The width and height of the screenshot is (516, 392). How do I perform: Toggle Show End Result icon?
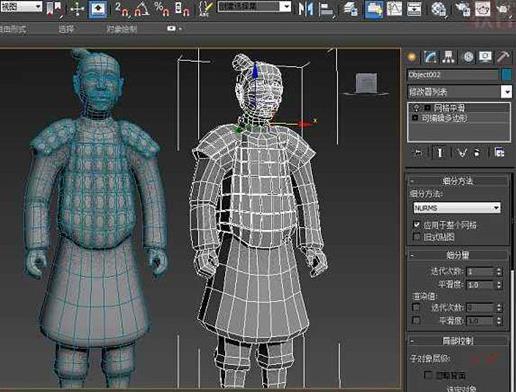440,153
